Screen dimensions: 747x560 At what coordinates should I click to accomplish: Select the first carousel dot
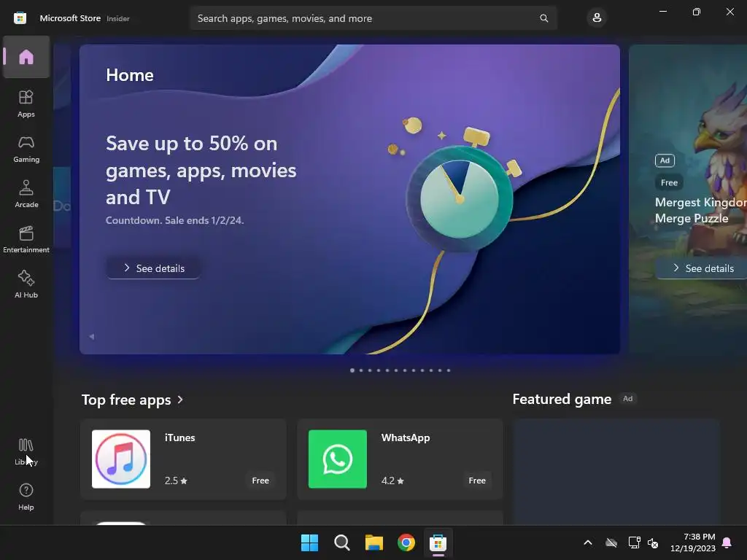tap(352, 370)
